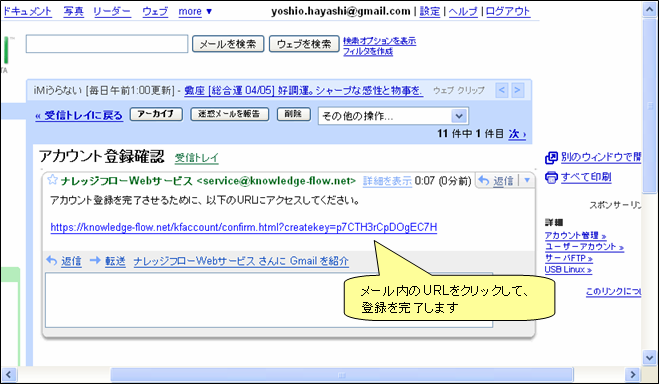Screen dimensions: 659x384
Task: Click フィルタを作成 link
Action: [x=368, y=52]
